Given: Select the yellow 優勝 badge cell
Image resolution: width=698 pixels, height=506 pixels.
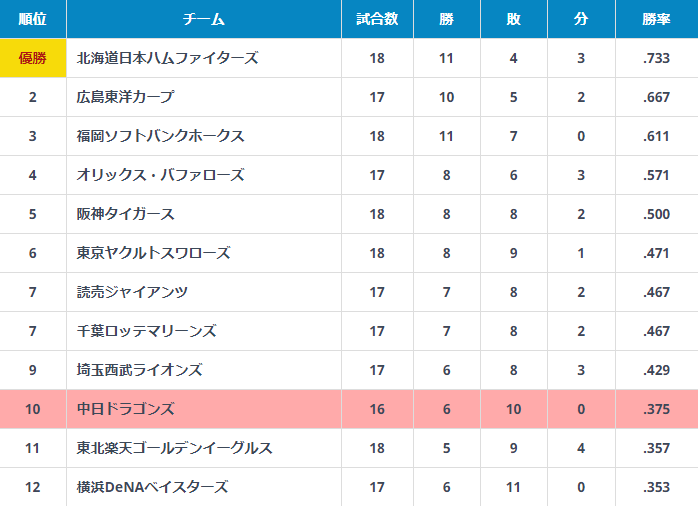Looking at the screenshot, I should (x=33, y=58).
